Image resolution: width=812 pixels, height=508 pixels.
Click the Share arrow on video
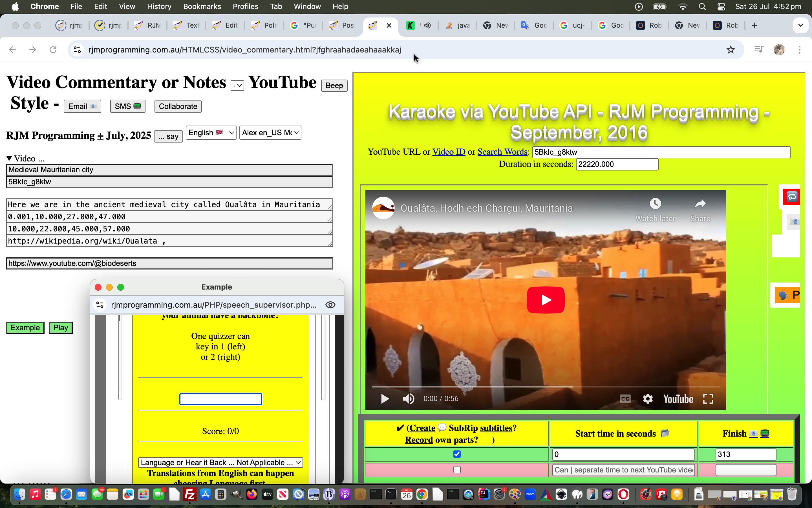(700, 203)
